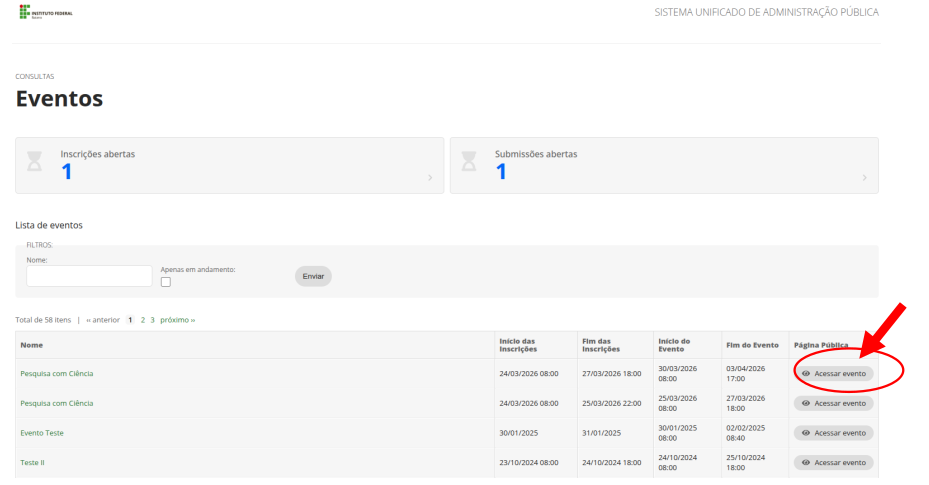Screen dimensions: 929x485
Task: Select pagination page 2
Action: coord(143,320)
